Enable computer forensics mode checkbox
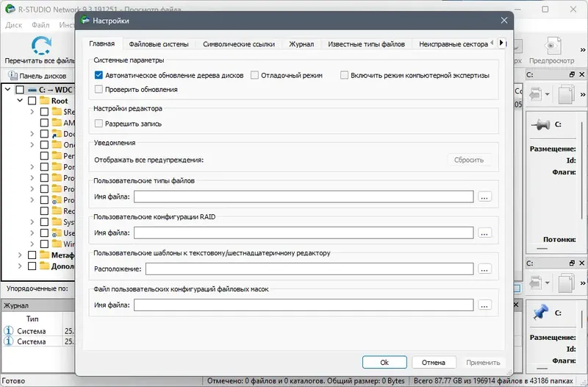 (344, 75)
